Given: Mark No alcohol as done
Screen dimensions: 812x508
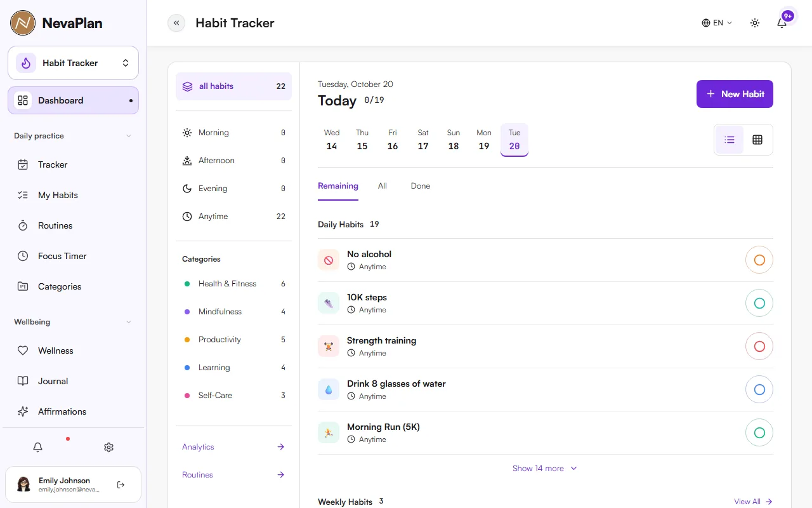Looking at the screenshot, I should pyautogui.click(x=759, y=260).
